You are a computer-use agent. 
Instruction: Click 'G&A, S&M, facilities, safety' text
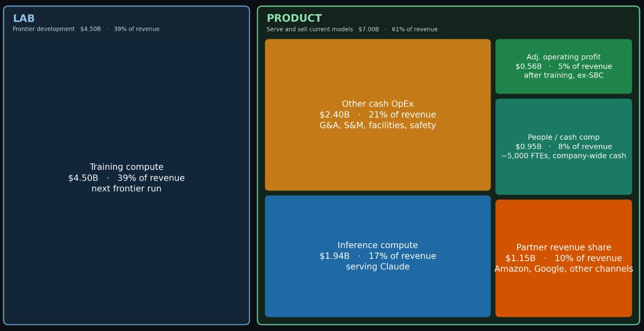point(378,125)
